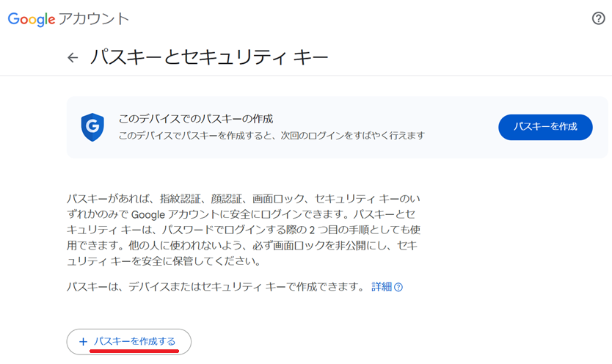The width and height of the screenshot is (612, 364).
Task: Go back using the left arrow icon
Action: pos(73,58)
